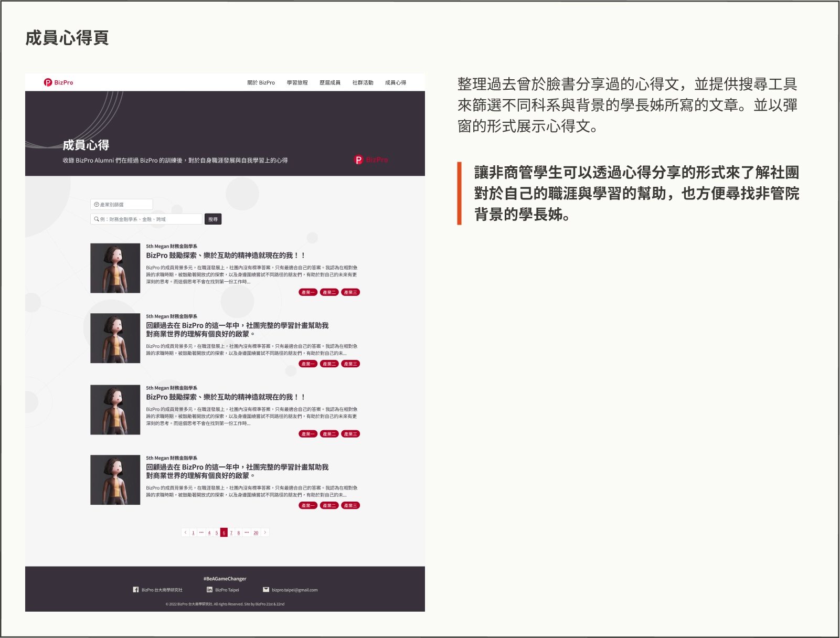
Task: Select 歷屆成員 in the top navigation
Action: point(329,83)
